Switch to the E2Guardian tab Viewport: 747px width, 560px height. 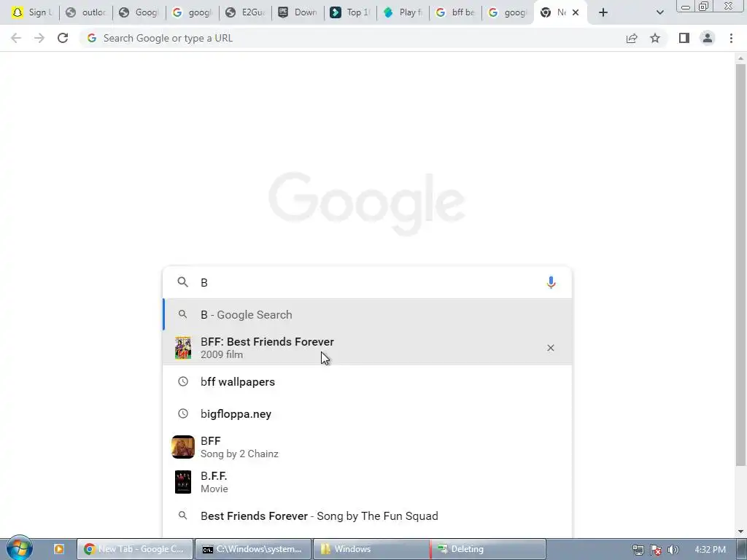point(245,12)
